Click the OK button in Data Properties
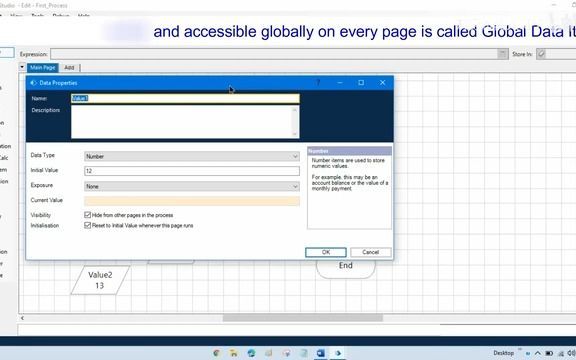 tap(325, 252)
